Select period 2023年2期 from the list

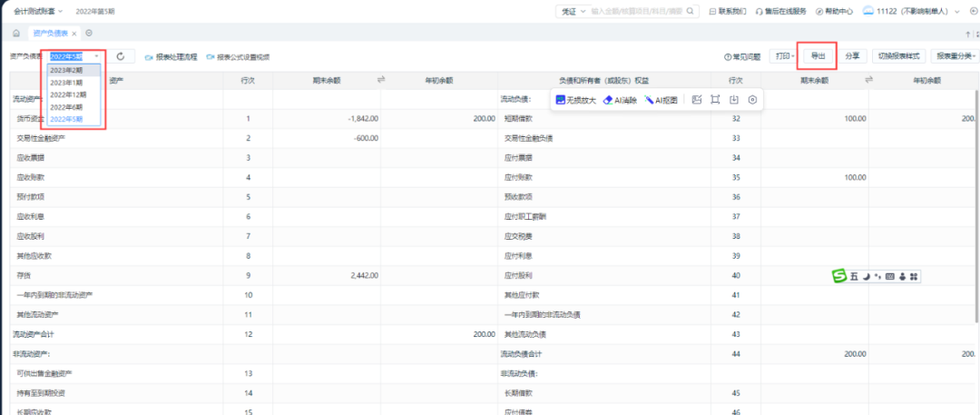click(x=73, y=70)
